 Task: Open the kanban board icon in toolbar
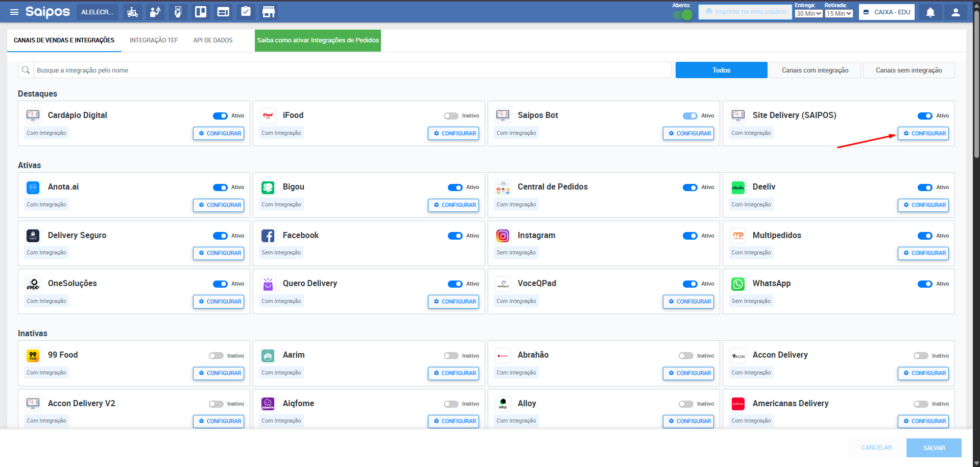(x=201, y=12)
